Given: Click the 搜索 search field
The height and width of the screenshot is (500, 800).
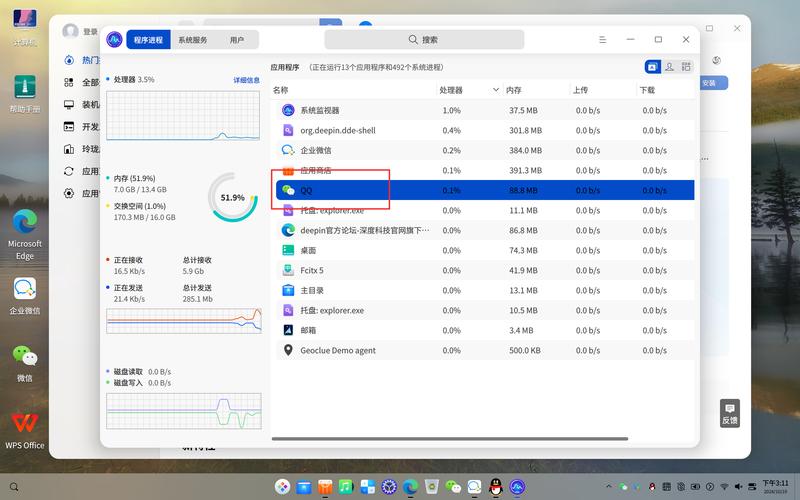Looking at the screenshot, I should point(424,40).
